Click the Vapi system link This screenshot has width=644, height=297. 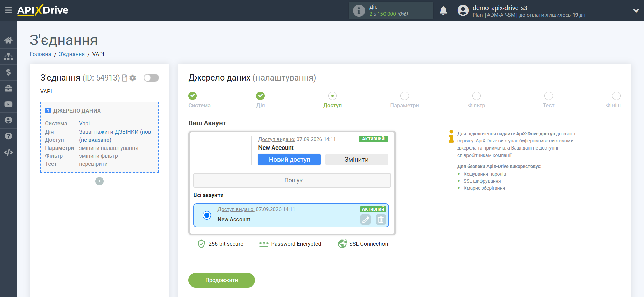point(84,123)
